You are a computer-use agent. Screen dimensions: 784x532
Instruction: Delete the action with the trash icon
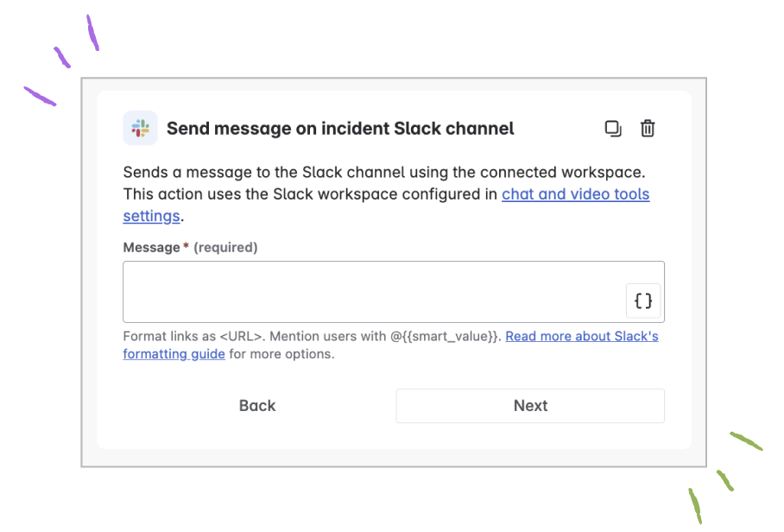click(x=648, y=129)
